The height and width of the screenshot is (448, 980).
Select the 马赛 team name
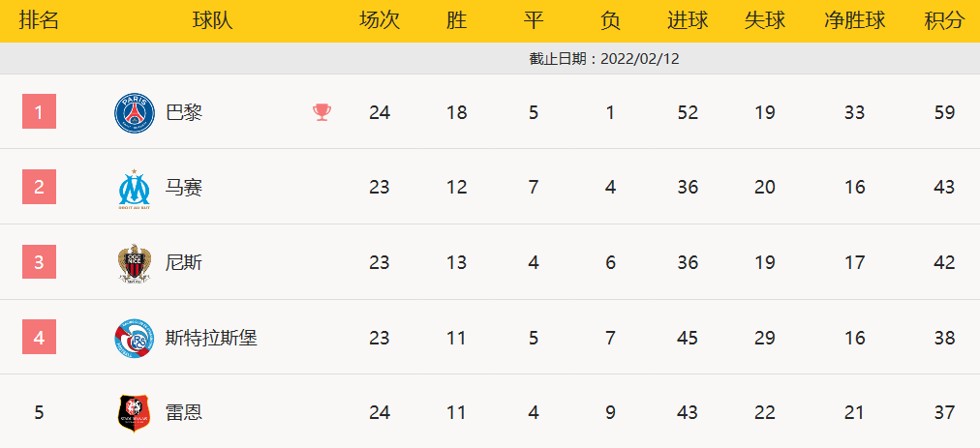tap(184, 188)
